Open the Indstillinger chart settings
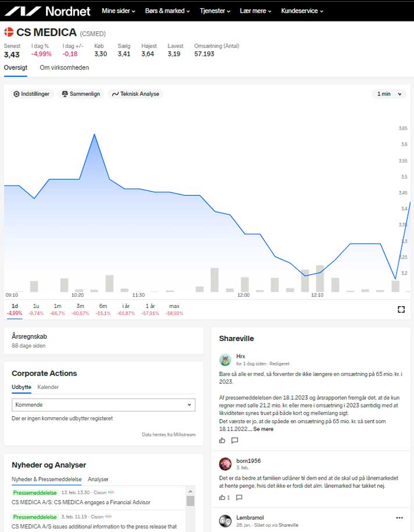The height and width of the screenshot is (532, 414). click(x=31, y=94)
